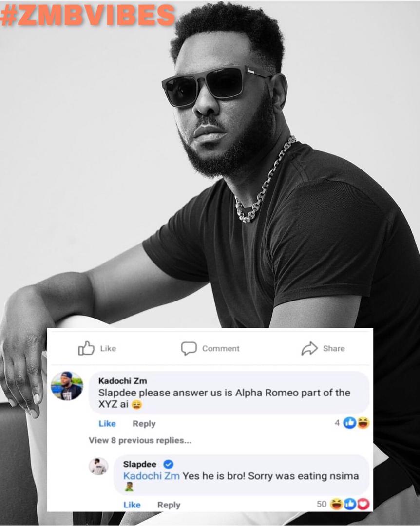
Task: Click the 50 reactions count
Action: pos(322,504)
